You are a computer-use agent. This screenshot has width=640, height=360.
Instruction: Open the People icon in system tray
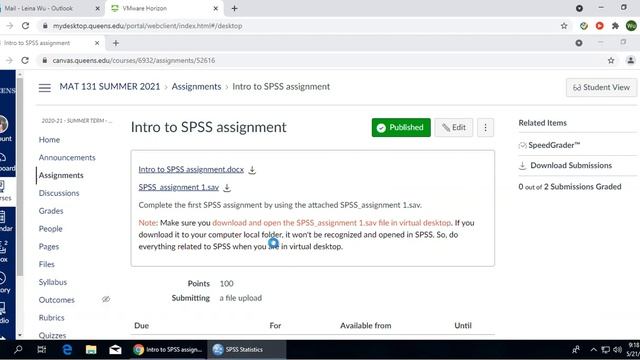(576, 350)
